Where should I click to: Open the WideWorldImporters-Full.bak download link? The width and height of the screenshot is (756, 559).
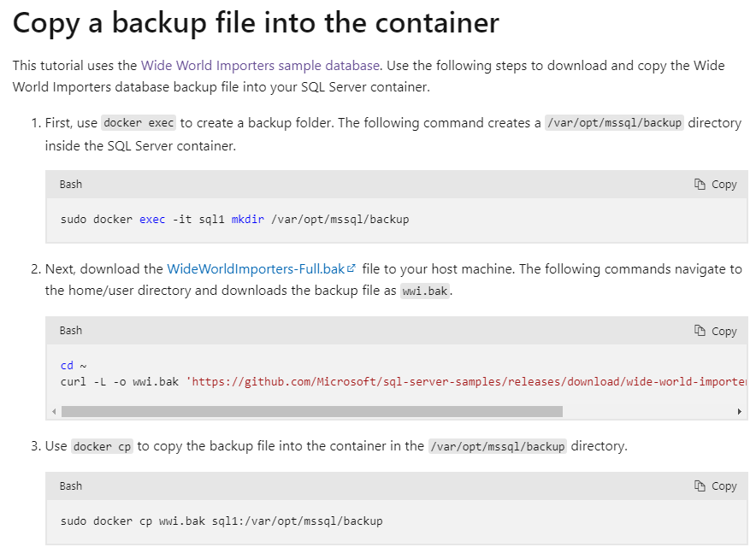pyautogui.click(x=256, y=269)
